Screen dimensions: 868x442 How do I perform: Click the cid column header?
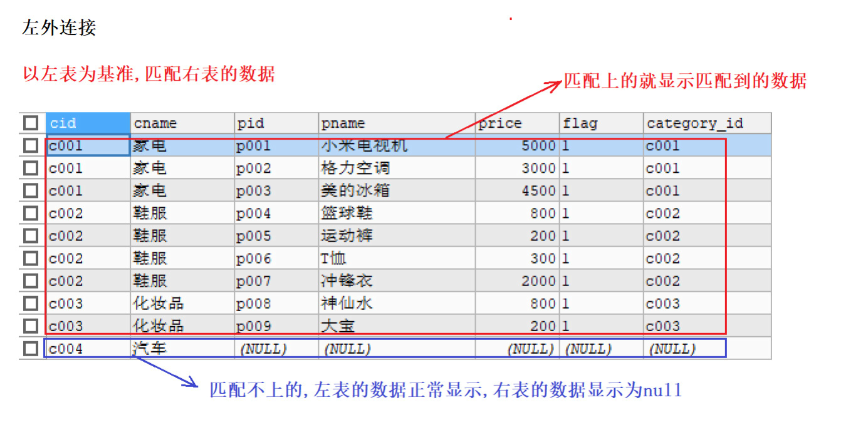pos(88,123)
